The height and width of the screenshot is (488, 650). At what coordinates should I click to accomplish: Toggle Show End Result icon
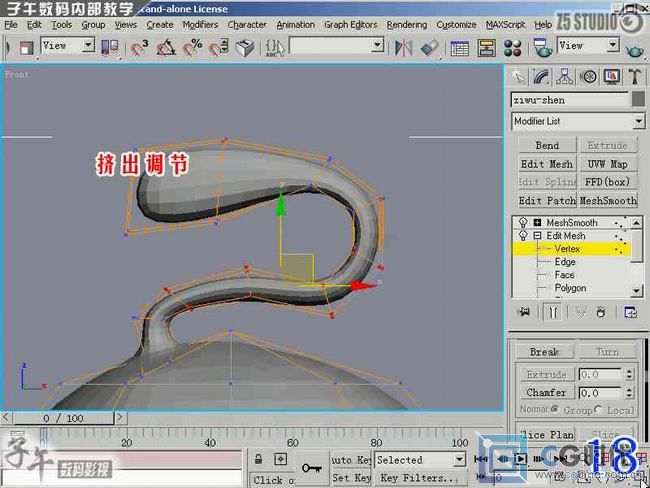coord(553,312)
